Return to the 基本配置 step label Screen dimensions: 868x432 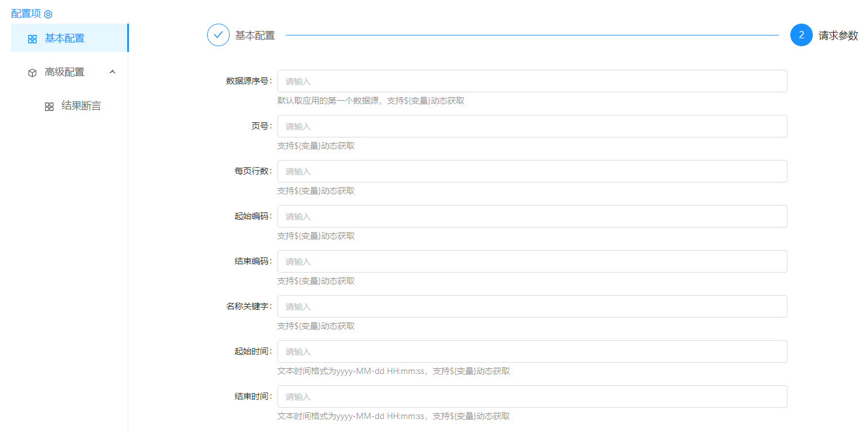tap(255, 35)
